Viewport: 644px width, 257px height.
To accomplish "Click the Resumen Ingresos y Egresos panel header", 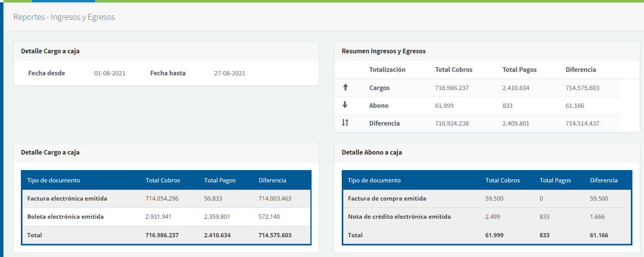I will (x=384, y=51).
